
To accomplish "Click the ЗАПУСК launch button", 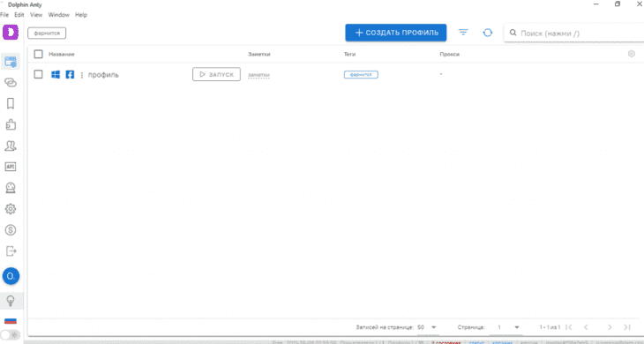I will [x=216, y=74].
